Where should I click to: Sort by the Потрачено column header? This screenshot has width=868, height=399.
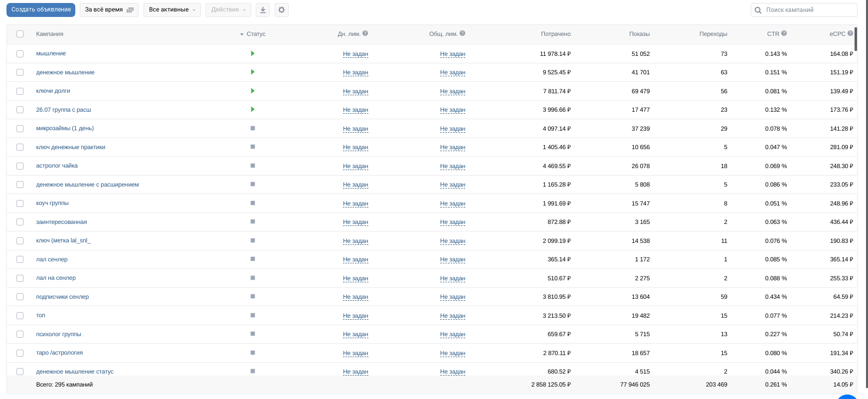[x=555, y=34]
